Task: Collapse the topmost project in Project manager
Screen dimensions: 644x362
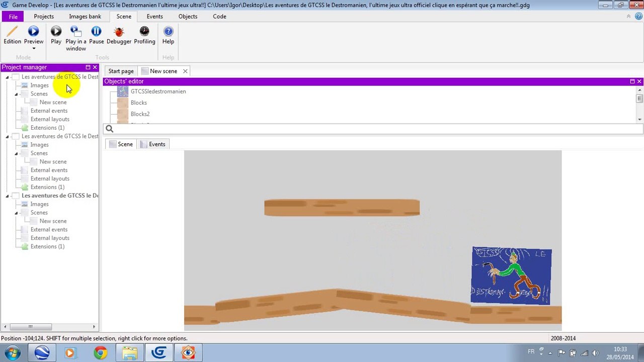Action: coord(7,77)
